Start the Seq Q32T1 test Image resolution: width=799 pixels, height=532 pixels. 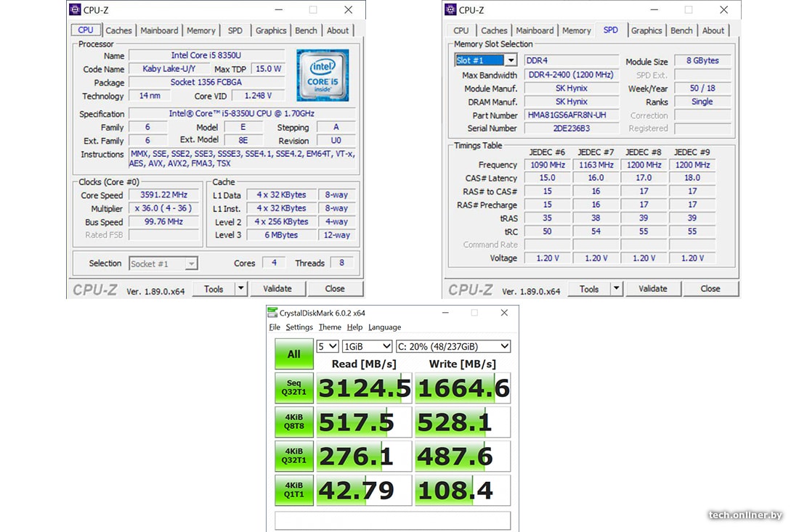coord(294,388)
